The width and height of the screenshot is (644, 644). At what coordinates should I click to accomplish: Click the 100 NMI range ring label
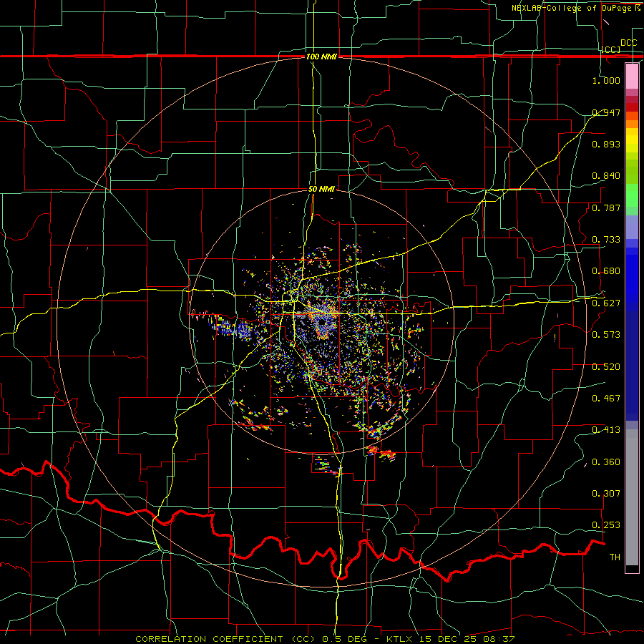click(321, 57)
